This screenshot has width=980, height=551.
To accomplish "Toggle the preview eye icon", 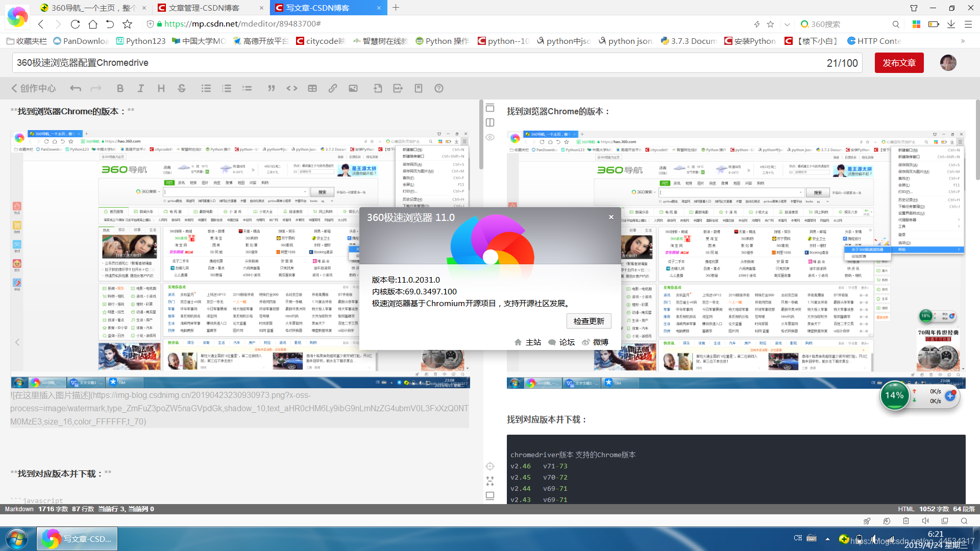I will 490,137.
